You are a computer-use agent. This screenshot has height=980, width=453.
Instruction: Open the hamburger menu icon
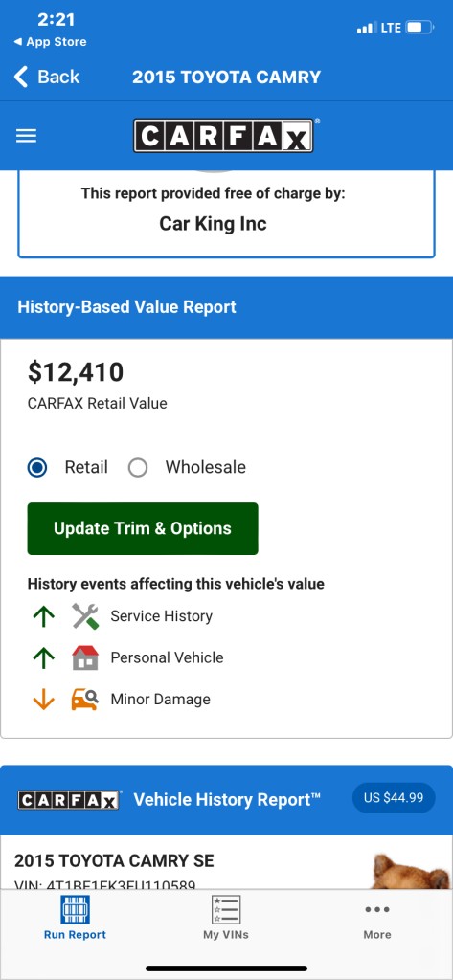26,136
